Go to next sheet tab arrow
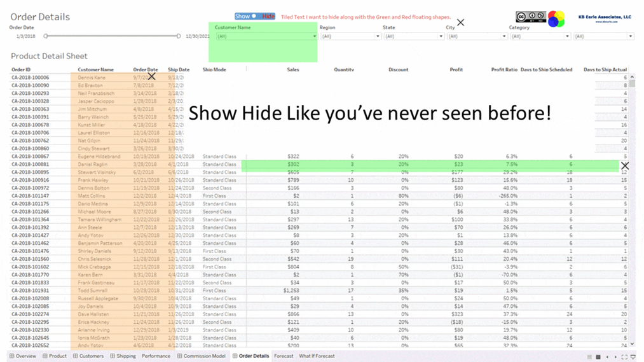Image resolution: width=644 pixels, height=362 pixels. pyautogui.click(x=615, y=357)
